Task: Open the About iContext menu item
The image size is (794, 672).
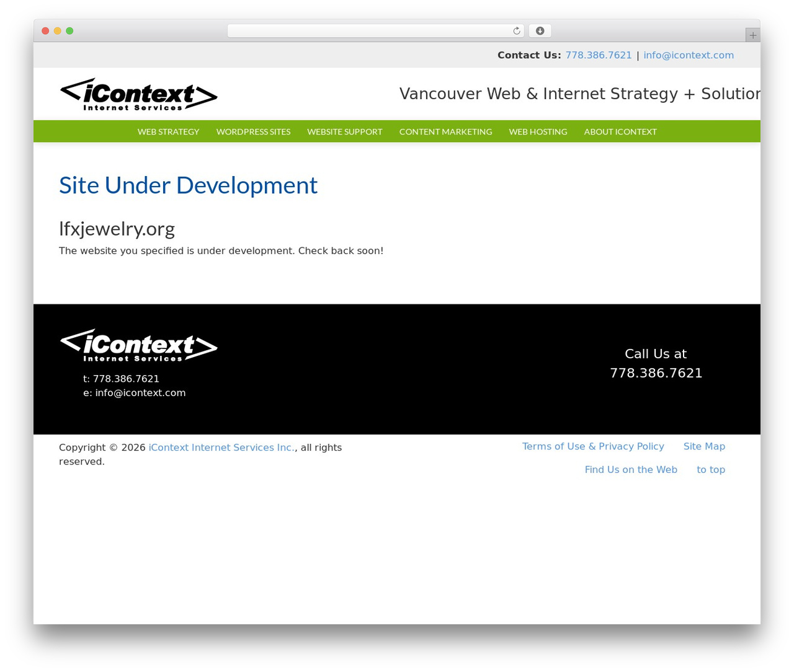Action: tap(620, 131)
